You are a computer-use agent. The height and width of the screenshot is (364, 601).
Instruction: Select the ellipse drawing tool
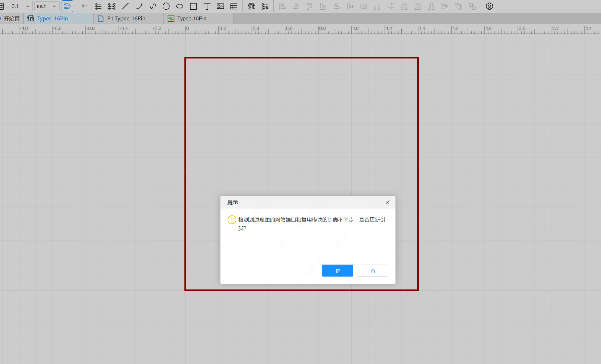pyautogui.click(x=180, y=6)
